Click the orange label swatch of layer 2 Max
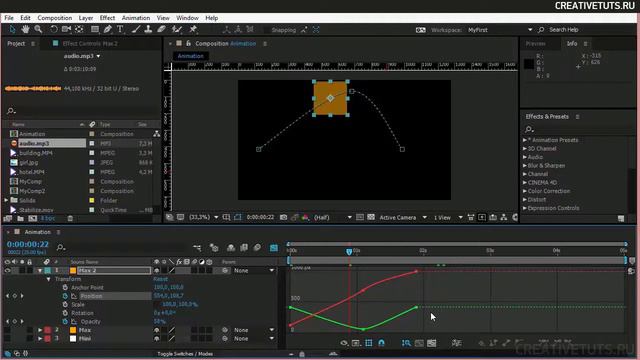 point(73,330)
